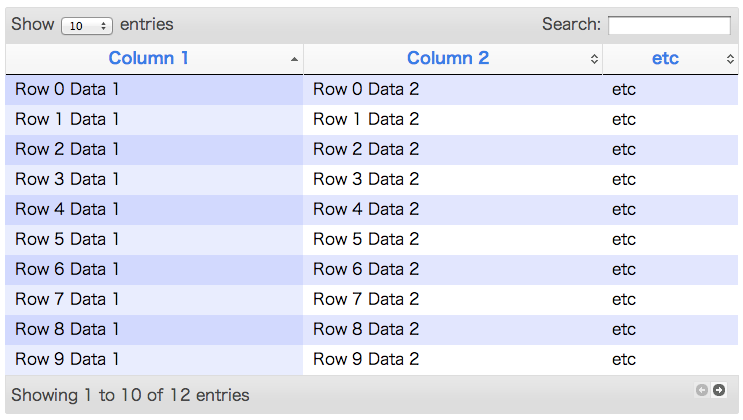Click the Showing 1 to 10 info text

(130, 396)
